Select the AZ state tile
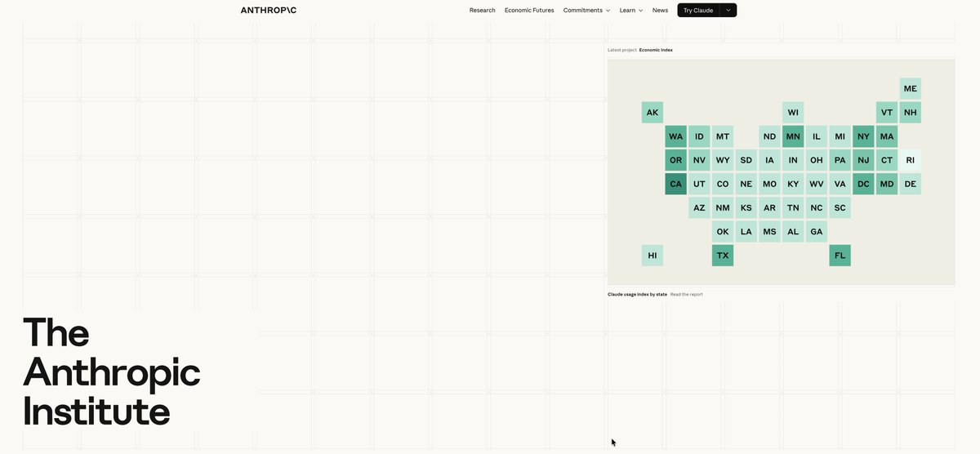 pyautogui.click(x=699, y=207)
